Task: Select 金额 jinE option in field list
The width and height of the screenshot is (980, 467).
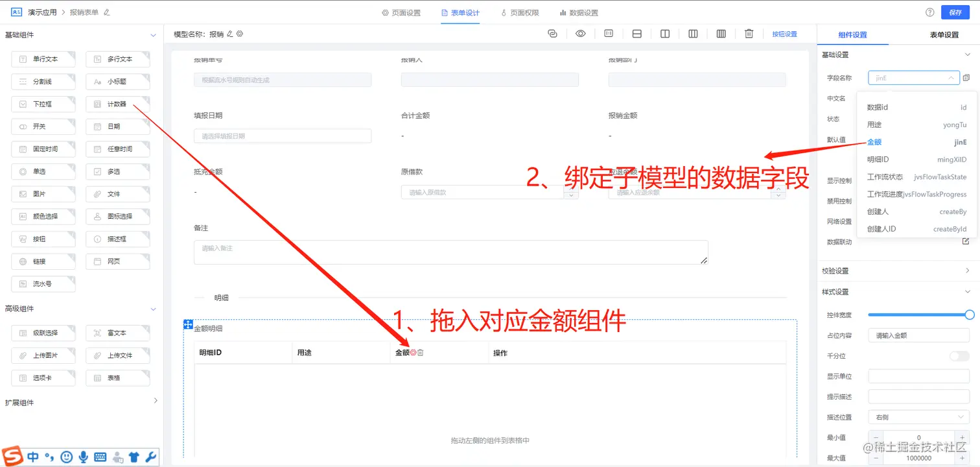Action: tap(916, 142)
